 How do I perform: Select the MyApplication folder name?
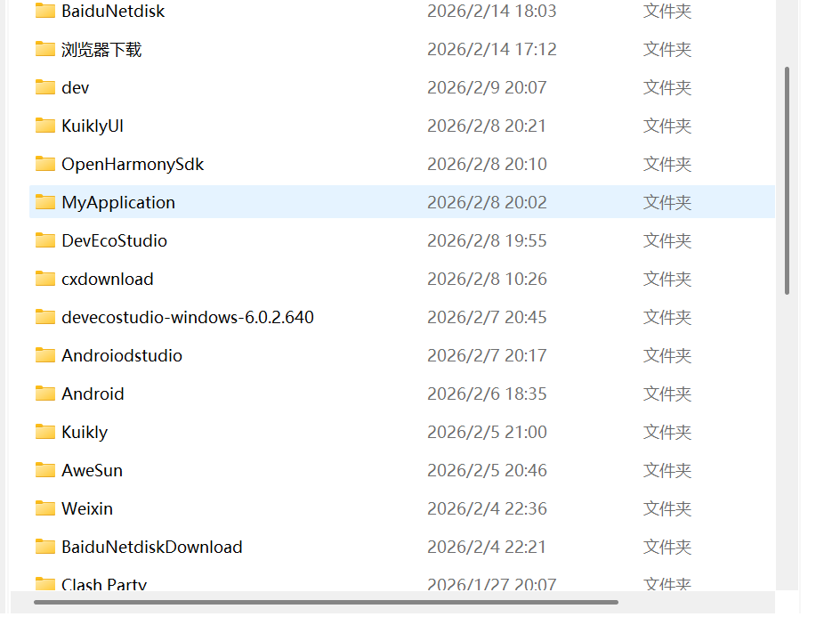click(x=118, y=203)
